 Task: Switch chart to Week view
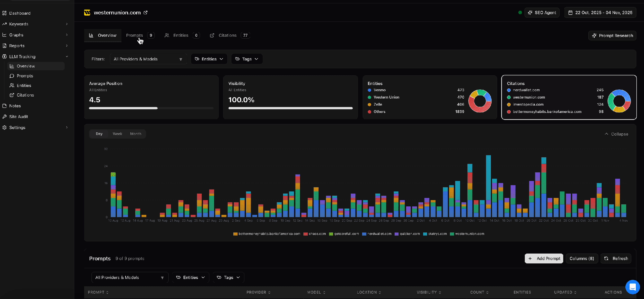[117, 134]
